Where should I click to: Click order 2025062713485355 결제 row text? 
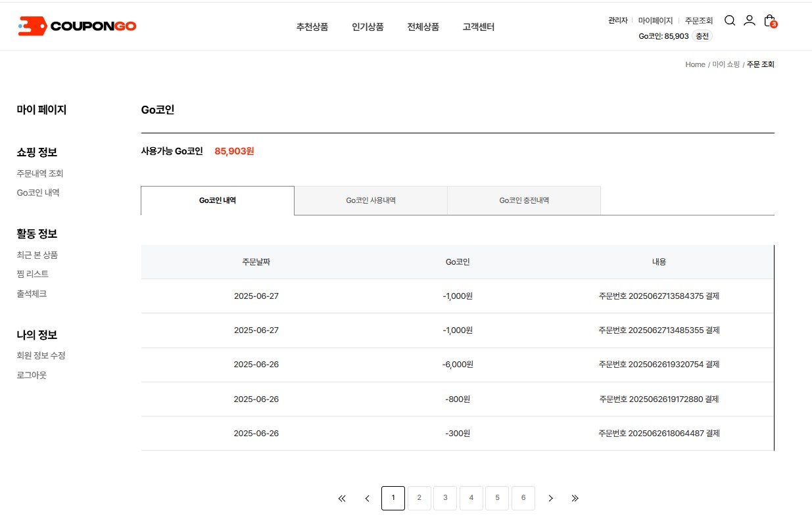pyautogui.click(x=659, y=330)
